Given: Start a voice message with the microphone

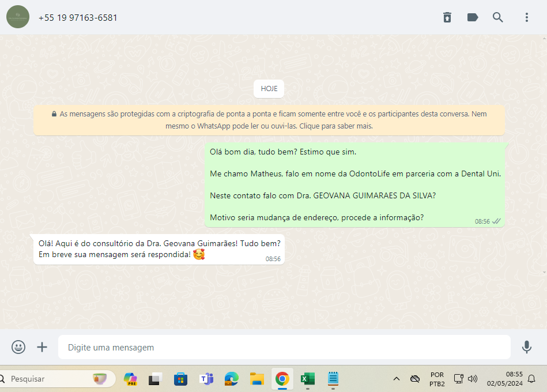Looking at the screenshot, I should pyautogui.click(x=527, y=347).
